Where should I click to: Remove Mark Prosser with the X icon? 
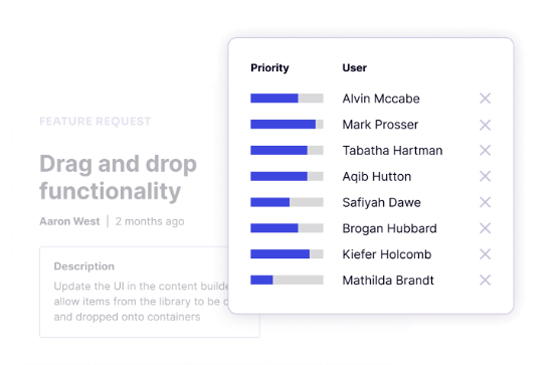pos(485,125)
